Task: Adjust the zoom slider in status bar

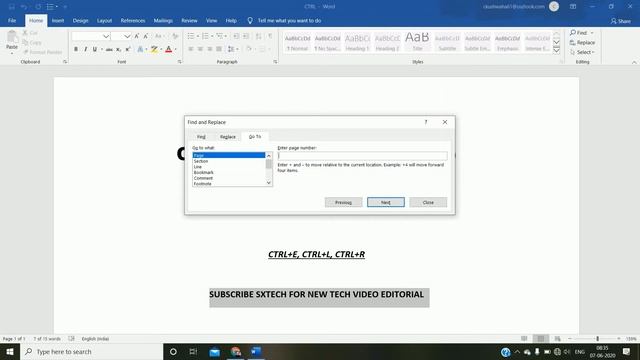Action: (x=597, y=339)
